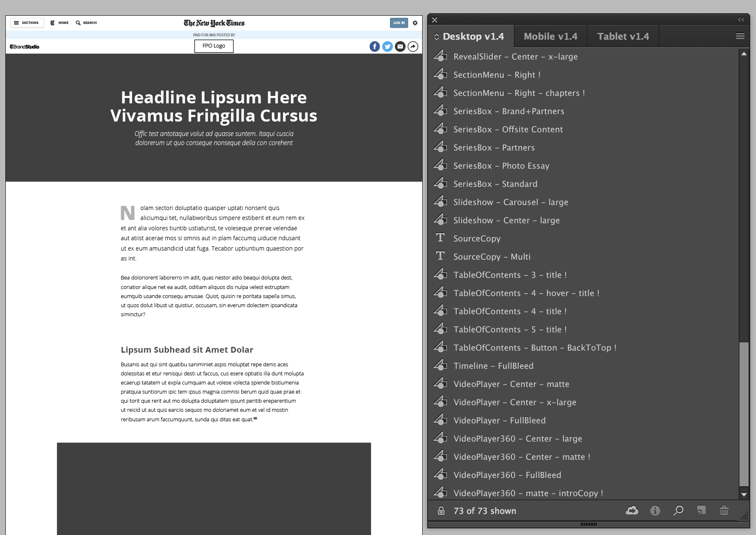
Task: Switch to the Tablet v1.4 tab
Action: (623, 36)
